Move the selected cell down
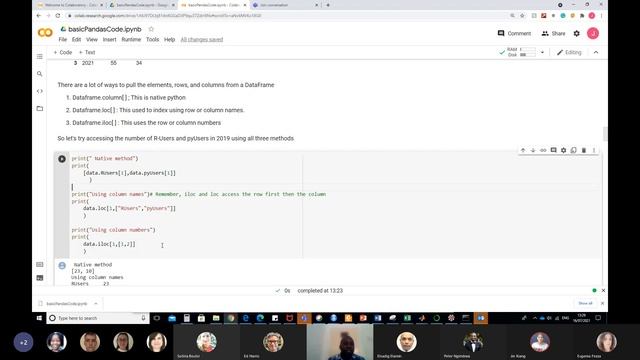 point(533,150)
